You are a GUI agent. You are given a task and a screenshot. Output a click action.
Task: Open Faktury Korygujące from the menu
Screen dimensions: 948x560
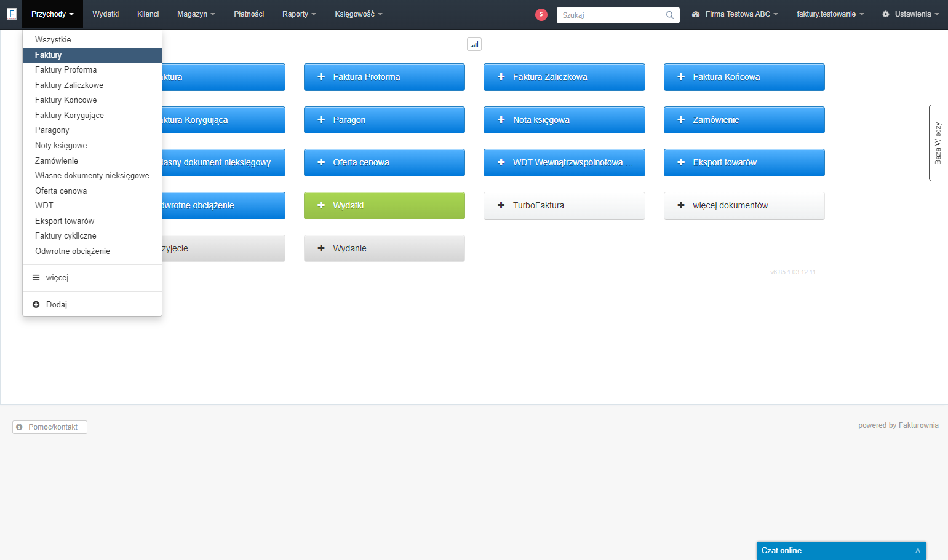coord(92,116)
